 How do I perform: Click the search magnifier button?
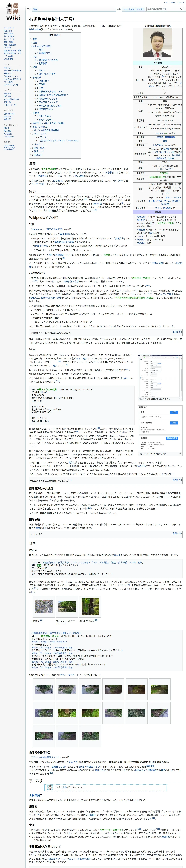181,9
